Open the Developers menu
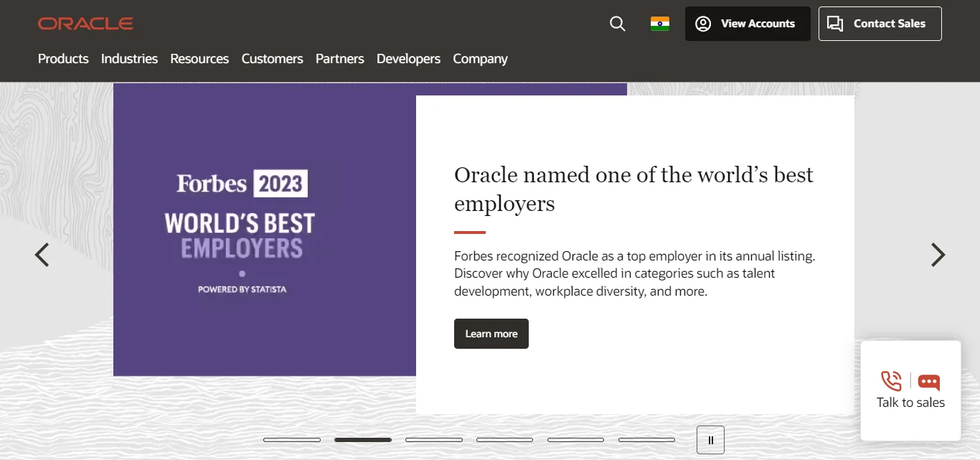 click(408, 59)
